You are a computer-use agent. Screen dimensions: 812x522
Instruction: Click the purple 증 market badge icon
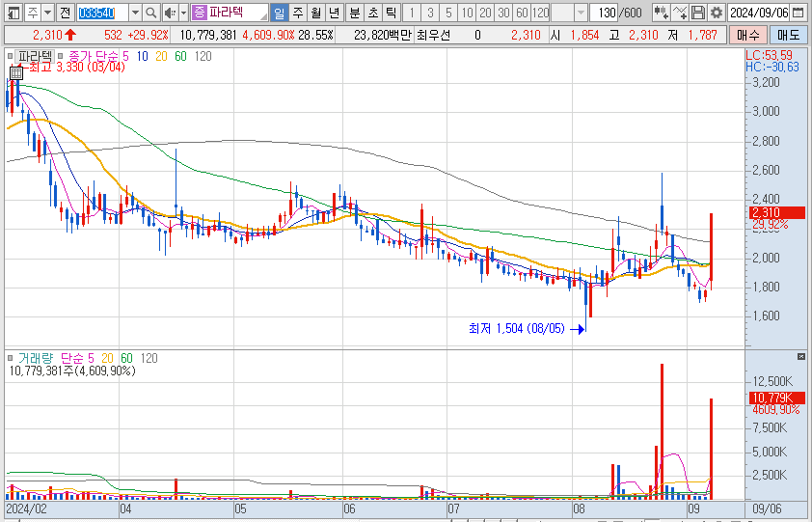pyautogui.click(x=199, y=13)
